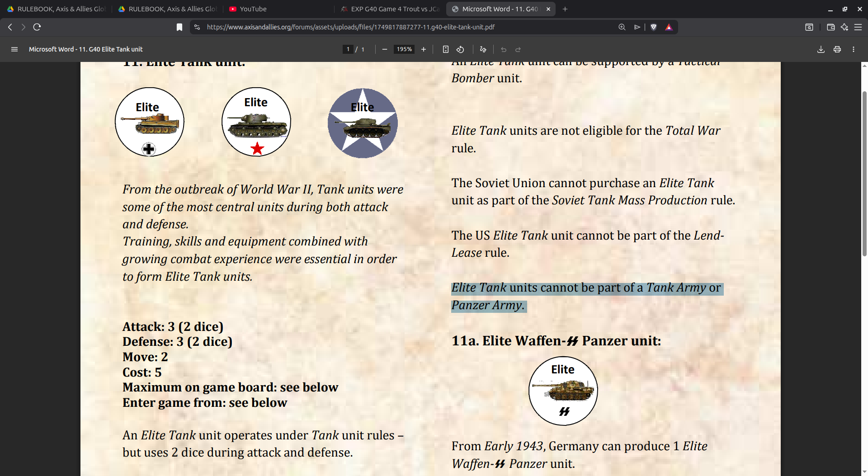The image size is (868, 476).
Task: Toggle fit-to-page view mode
Action: [x=446, y=49]
